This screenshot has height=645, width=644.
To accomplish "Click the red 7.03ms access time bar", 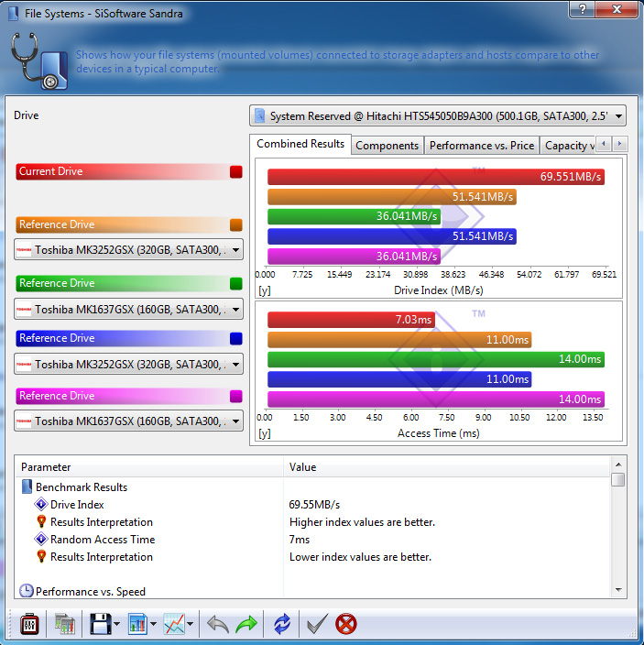I will tap(351, 320).
